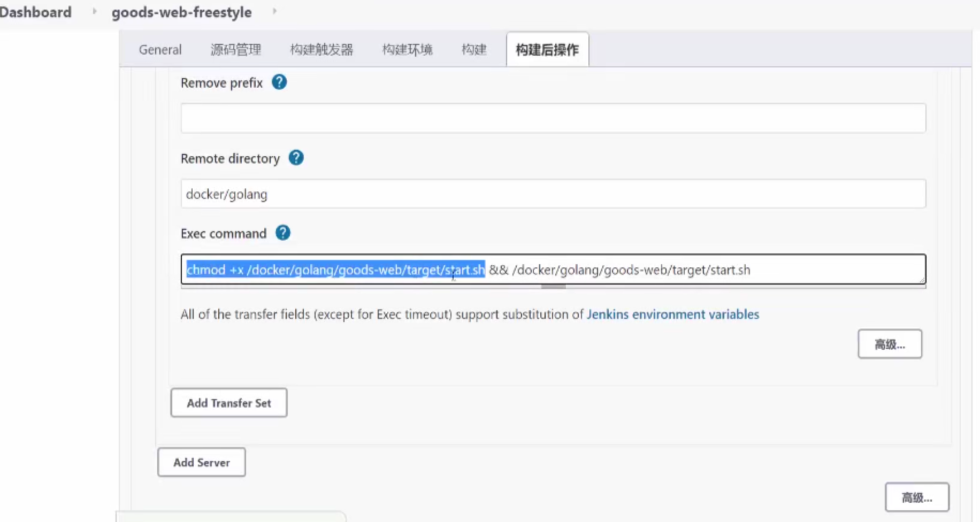Viewport: 980px width, 522px height.
Task: Switch to the 构建 tab
Action: 474,50
